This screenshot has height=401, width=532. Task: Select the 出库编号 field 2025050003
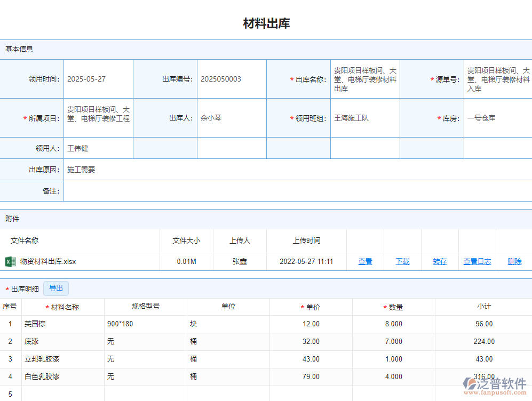232,79
